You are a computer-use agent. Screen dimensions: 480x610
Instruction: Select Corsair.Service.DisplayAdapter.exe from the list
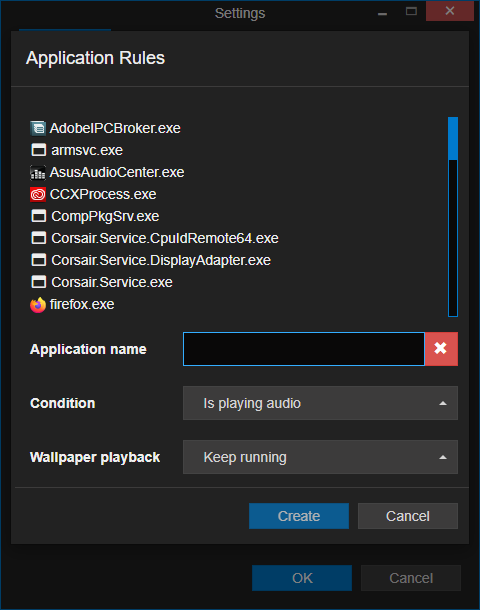[161, 260]
